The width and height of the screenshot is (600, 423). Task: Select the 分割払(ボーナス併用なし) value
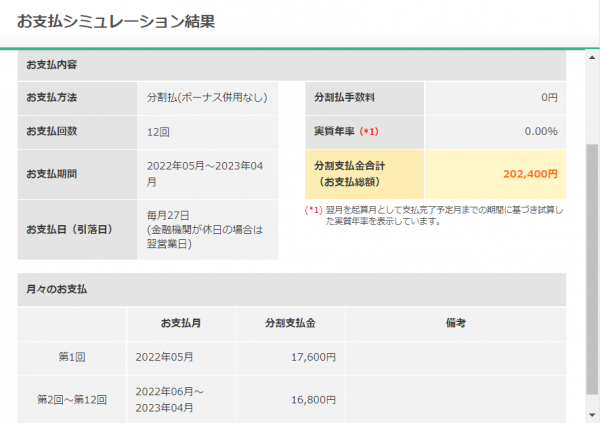click(x=207, y=98)
